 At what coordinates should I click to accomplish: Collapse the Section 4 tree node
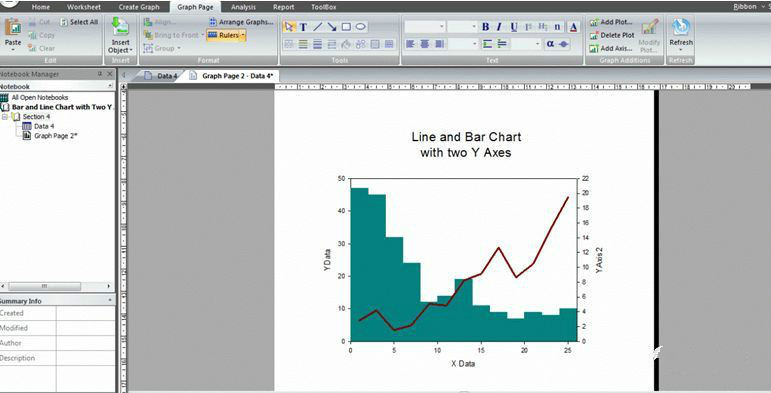tap(5, 117)
